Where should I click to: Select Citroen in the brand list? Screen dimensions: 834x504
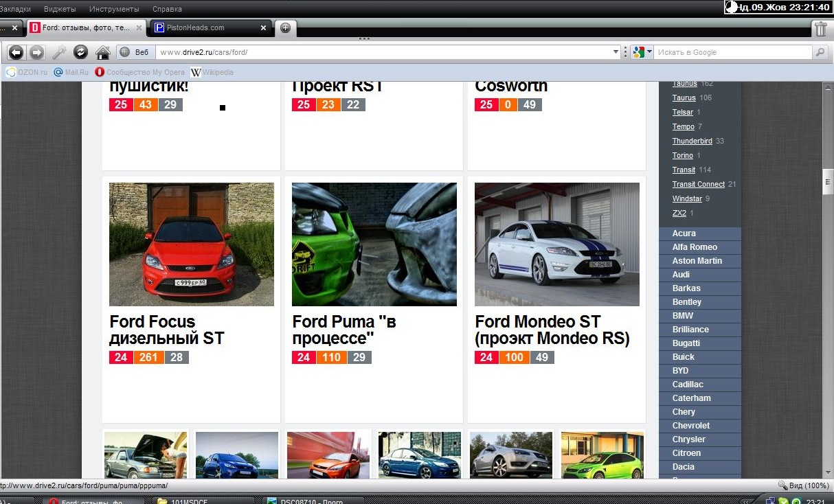(x=700, y=453)
